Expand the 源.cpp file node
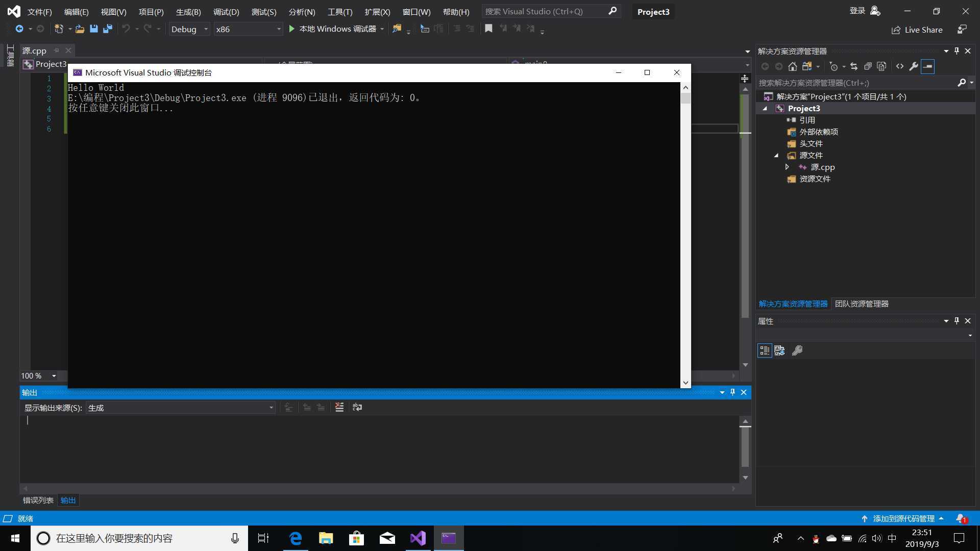 pos(787,167)
